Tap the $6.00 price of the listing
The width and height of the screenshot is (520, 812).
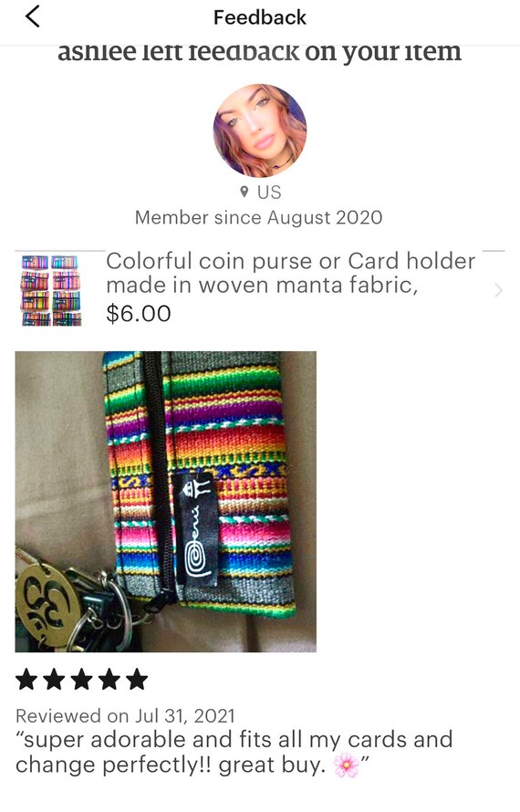(x=139, y=313)
